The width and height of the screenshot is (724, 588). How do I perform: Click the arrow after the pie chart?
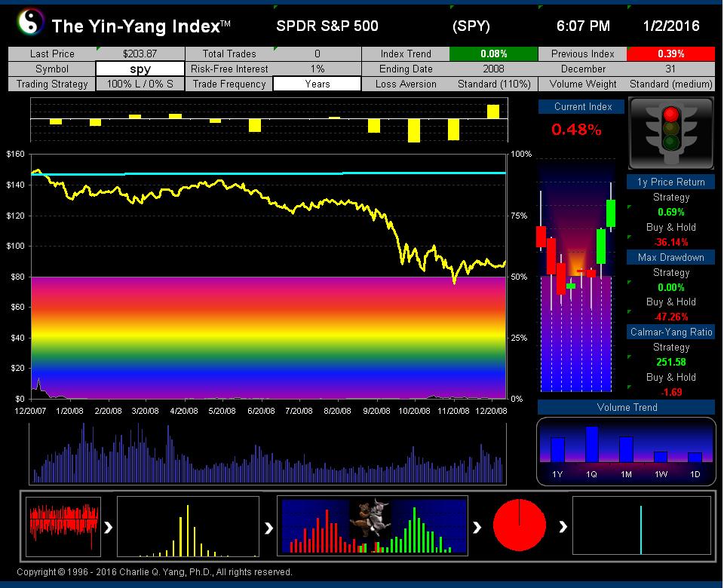coord(563,526)
